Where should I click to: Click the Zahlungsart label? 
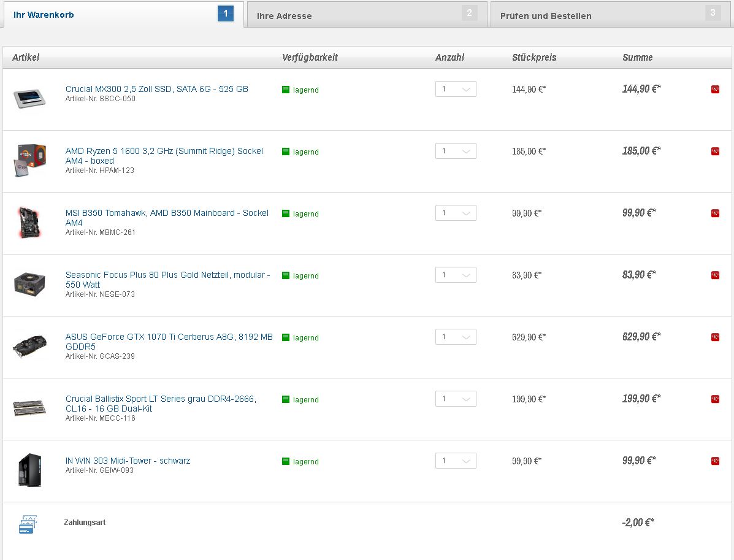[x=85, y=522]
